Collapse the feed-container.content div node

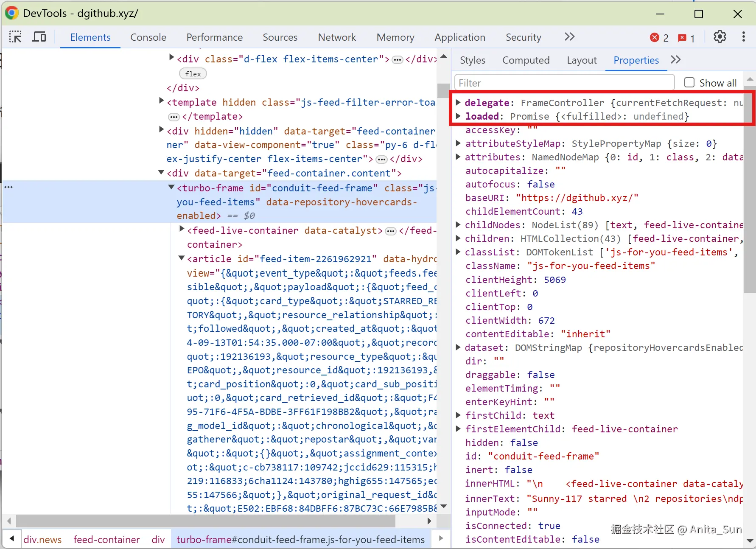pyautogui.click(x=161, y=172)
